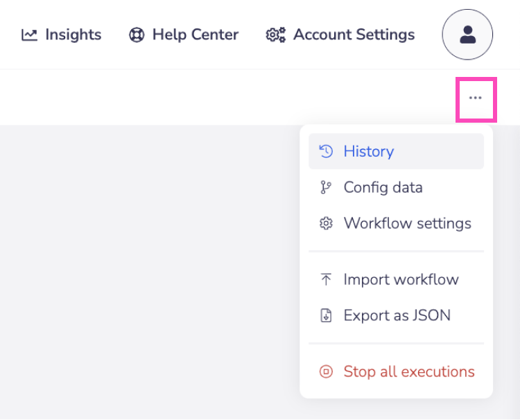Screen dimensions: 520x420
Task: Click the Import workflow upload arrow icon
Action: coord(326,279)
